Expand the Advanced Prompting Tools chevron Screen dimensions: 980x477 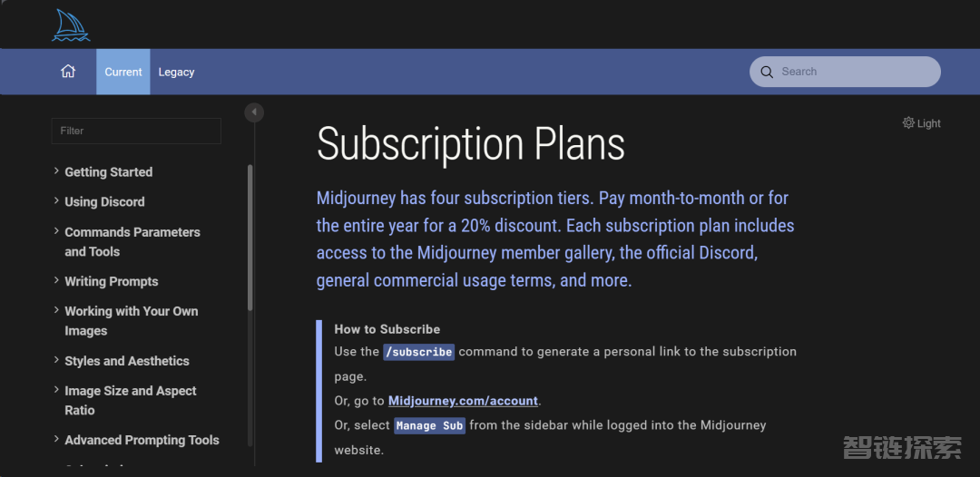(56, 440)
